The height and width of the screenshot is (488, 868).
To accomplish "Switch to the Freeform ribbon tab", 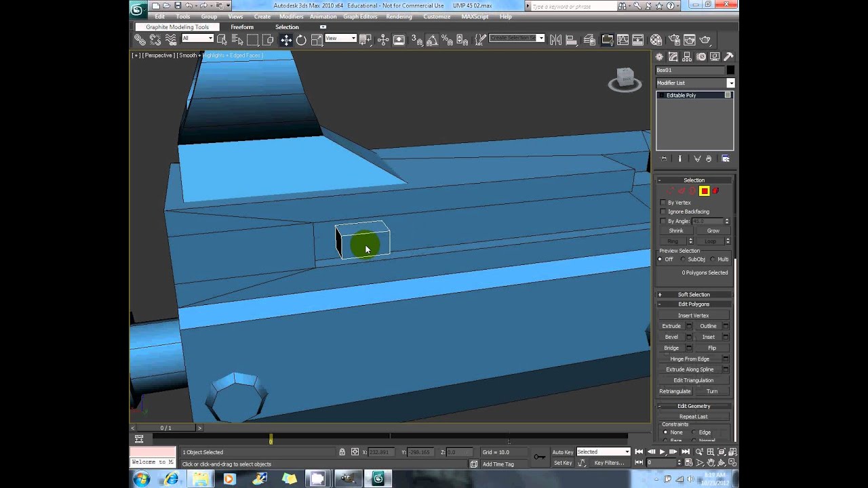I will [242, 27].
